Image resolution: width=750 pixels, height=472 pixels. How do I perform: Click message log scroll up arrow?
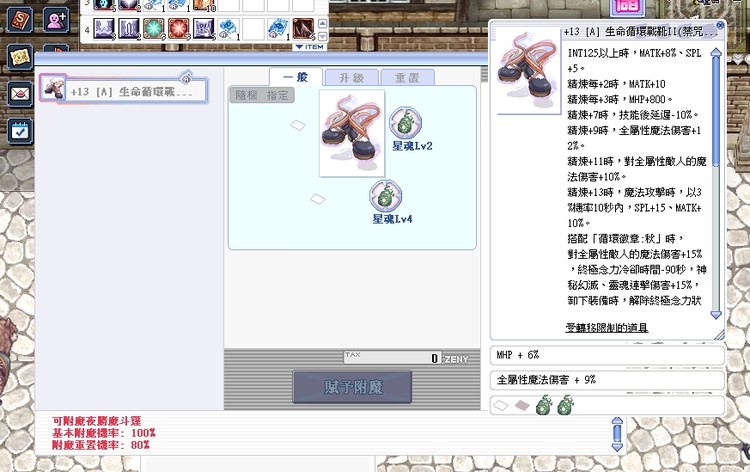[617, 421]
